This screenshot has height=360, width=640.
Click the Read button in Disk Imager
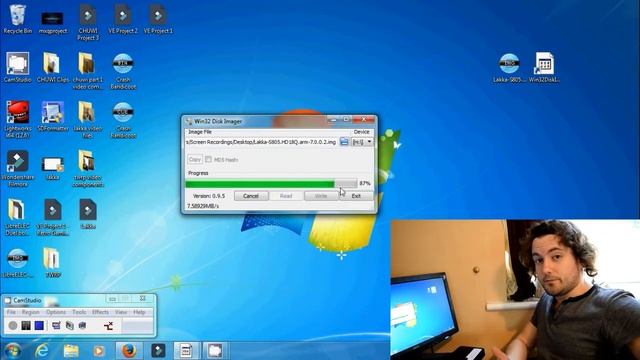tap(286, 196)
